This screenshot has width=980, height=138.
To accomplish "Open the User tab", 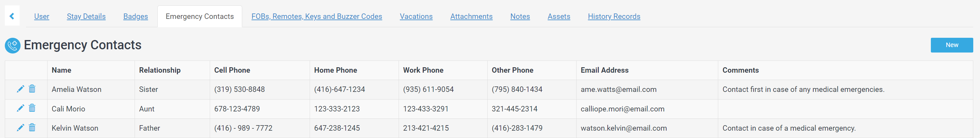I will (x=41, y=16).
